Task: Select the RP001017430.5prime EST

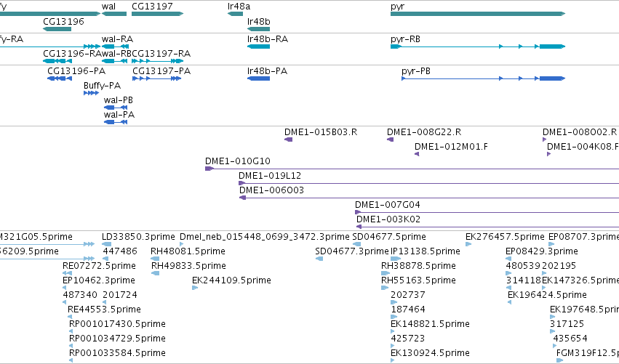Action: tap(71, 331)
